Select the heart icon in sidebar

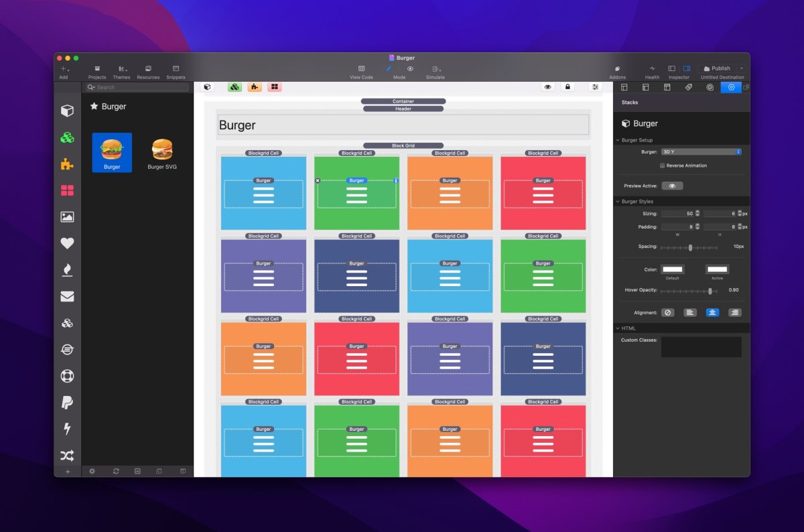point(67,243)
